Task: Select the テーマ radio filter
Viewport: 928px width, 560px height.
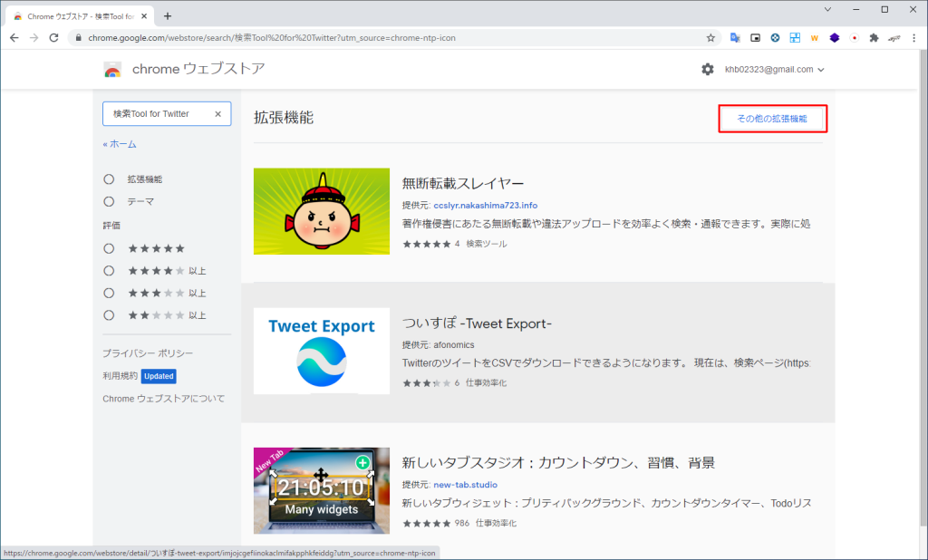Action: (x=109, y=201)
